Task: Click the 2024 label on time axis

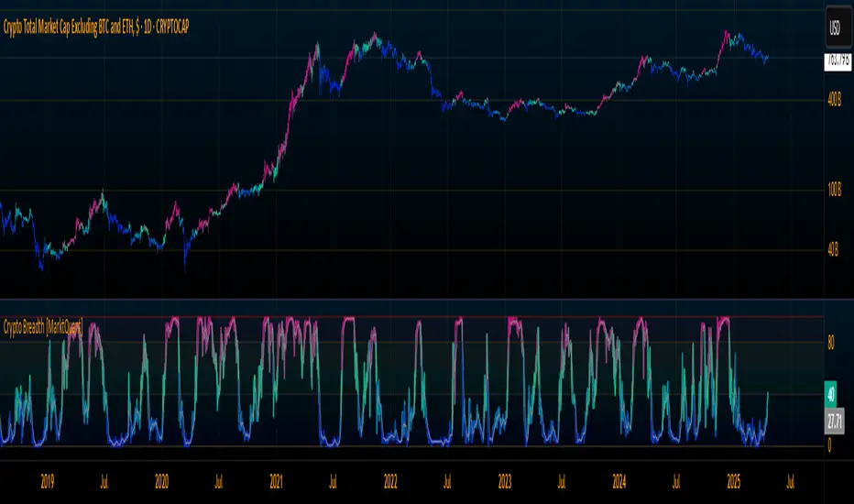Action: pyautogui.click(x=619, y=482)
